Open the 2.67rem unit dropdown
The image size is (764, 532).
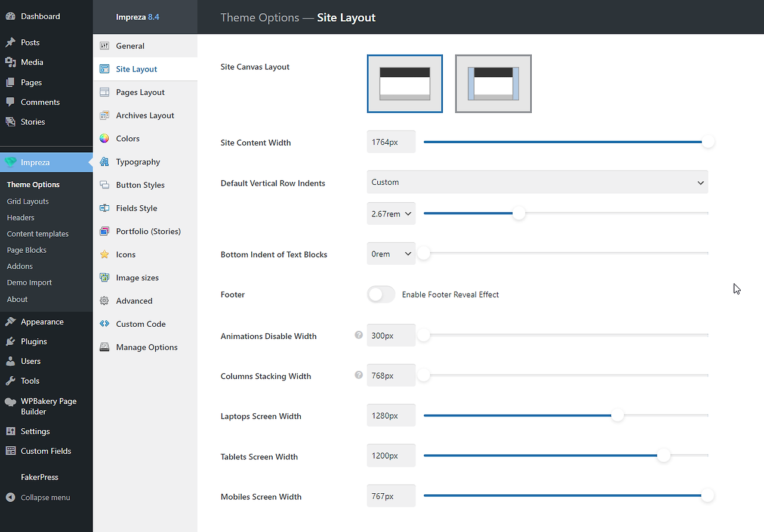coord(391,214)
